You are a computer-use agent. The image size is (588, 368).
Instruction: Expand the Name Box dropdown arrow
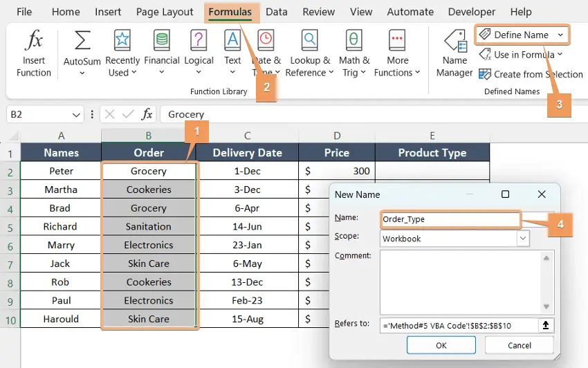[76, 115]
